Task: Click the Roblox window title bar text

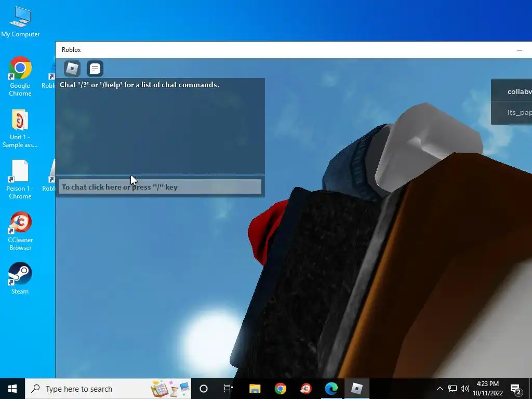Action: click(71, 50)
